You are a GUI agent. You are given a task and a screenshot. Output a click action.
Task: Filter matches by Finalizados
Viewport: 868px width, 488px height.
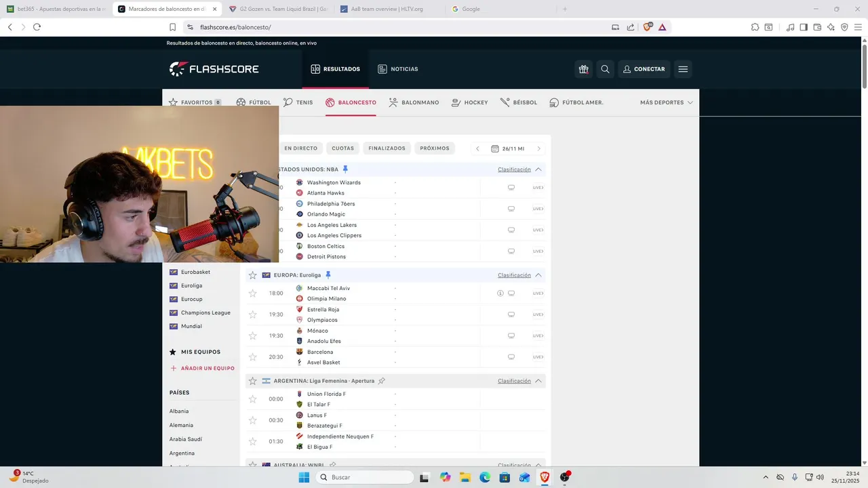click(x=387, y=148)
